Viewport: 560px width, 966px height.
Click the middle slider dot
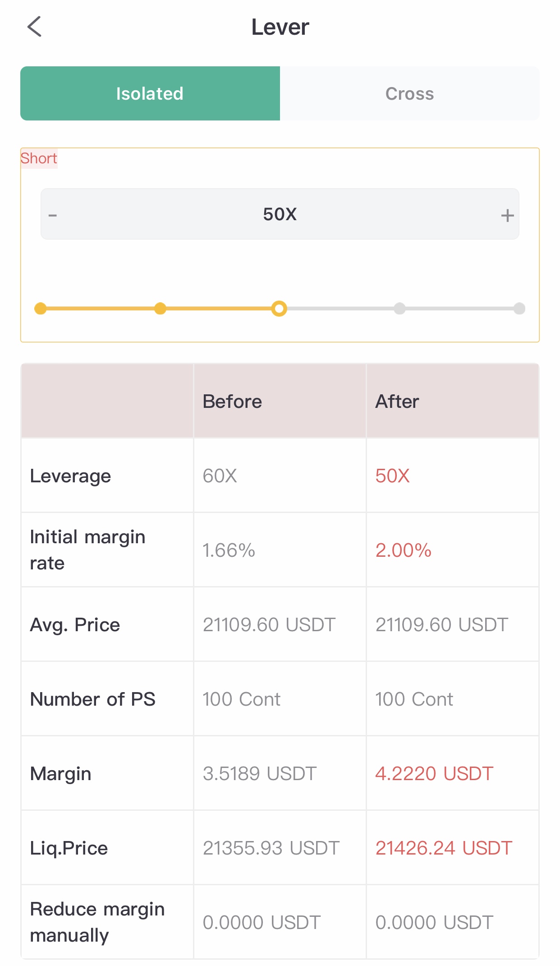tap(280, 309)
